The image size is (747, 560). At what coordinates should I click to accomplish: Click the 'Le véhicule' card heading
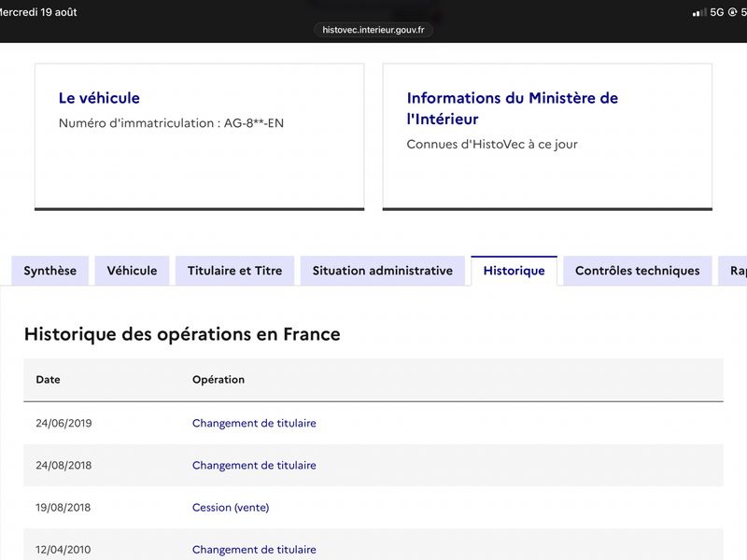pos(99,98)
